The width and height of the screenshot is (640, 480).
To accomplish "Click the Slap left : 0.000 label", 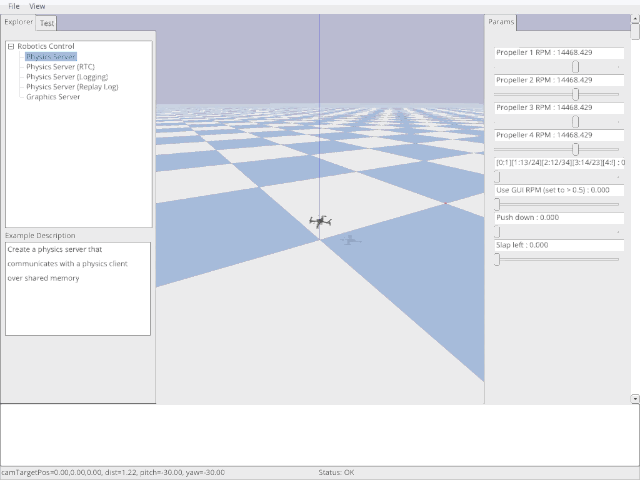I will pyautogui.click(x=559, y=245).
